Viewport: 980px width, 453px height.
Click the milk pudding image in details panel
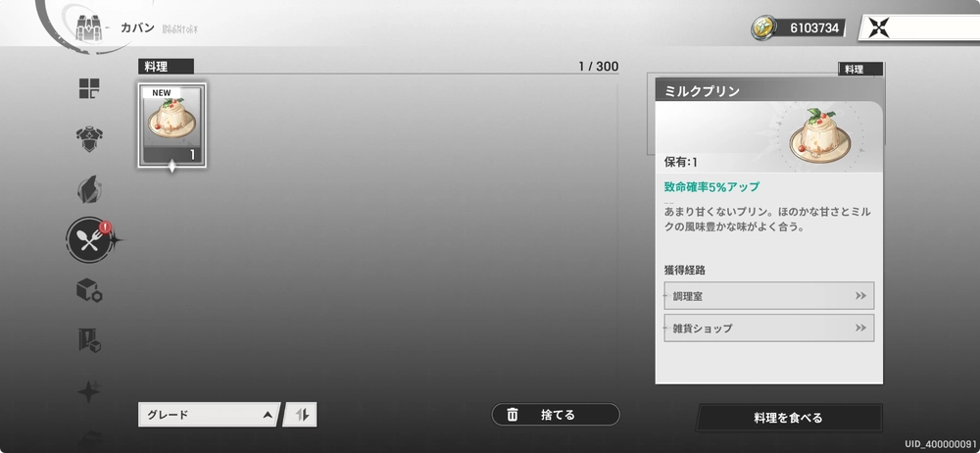pyautogui.click(x=821, y=136)
